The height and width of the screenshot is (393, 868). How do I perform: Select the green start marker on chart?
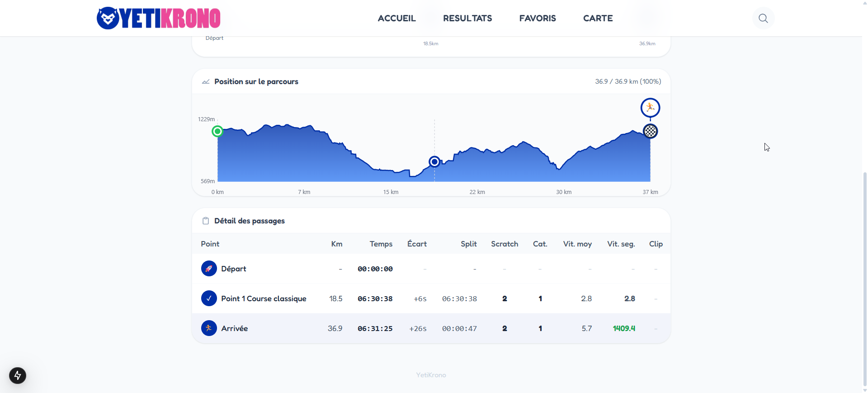click(217, 131)
